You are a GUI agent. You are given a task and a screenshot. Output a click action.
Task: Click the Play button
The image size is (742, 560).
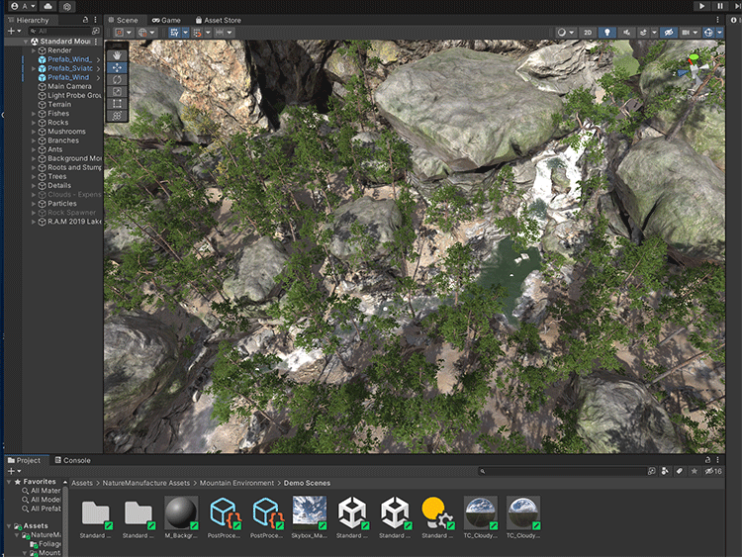702,6
